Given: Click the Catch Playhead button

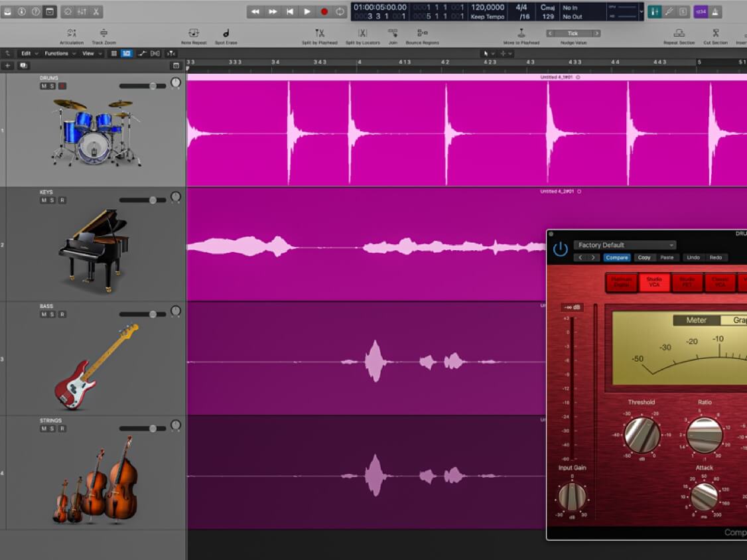Looking at the screenshot, I should coord(171,53).
